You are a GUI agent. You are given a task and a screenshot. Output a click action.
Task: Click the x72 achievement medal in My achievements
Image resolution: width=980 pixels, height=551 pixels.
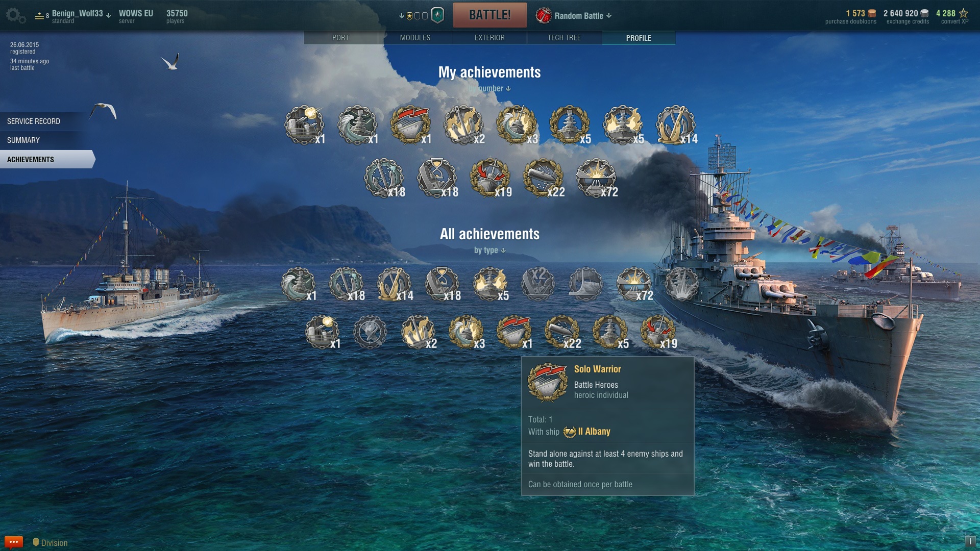[x=596, y=178]
